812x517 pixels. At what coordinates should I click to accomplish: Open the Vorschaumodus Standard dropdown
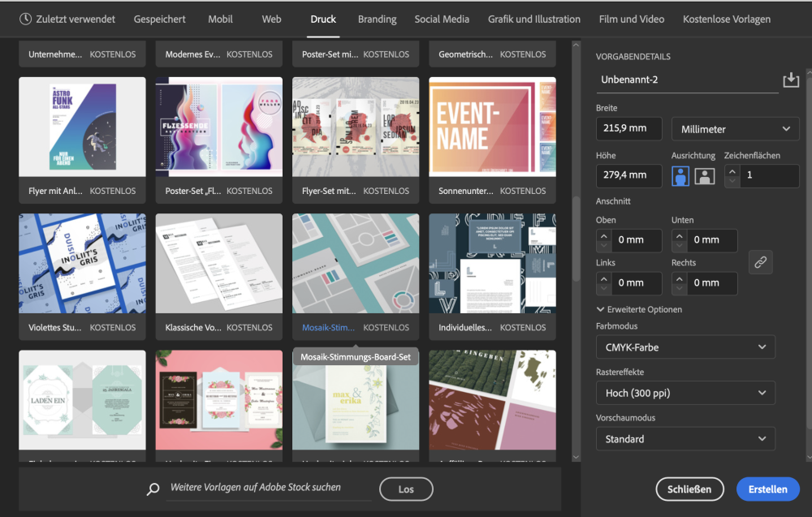(x=685, y=439)
